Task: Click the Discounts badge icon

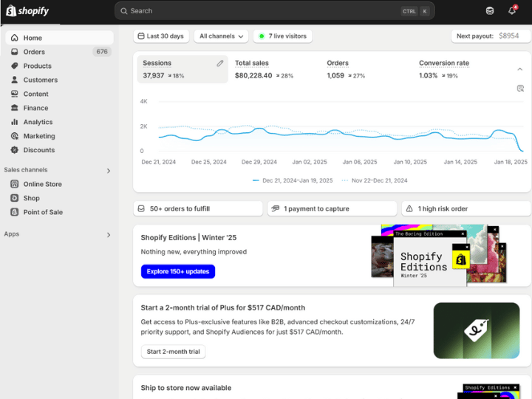Action: tap(14, 150)
